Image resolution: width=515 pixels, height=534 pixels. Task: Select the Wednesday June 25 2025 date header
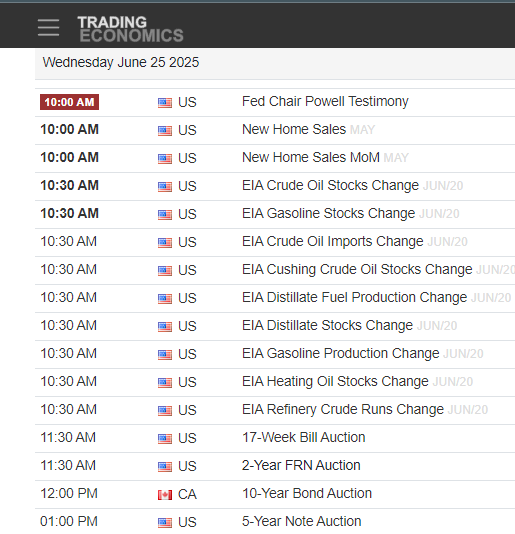click(121, 62)
